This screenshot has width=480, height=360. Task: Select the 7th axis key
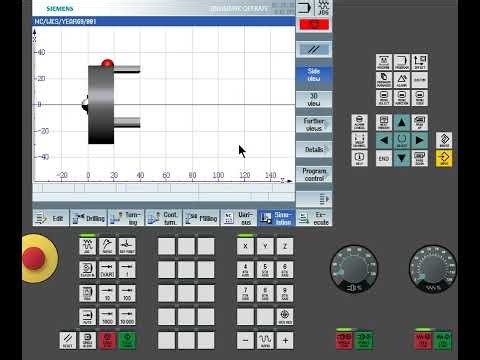245,293
